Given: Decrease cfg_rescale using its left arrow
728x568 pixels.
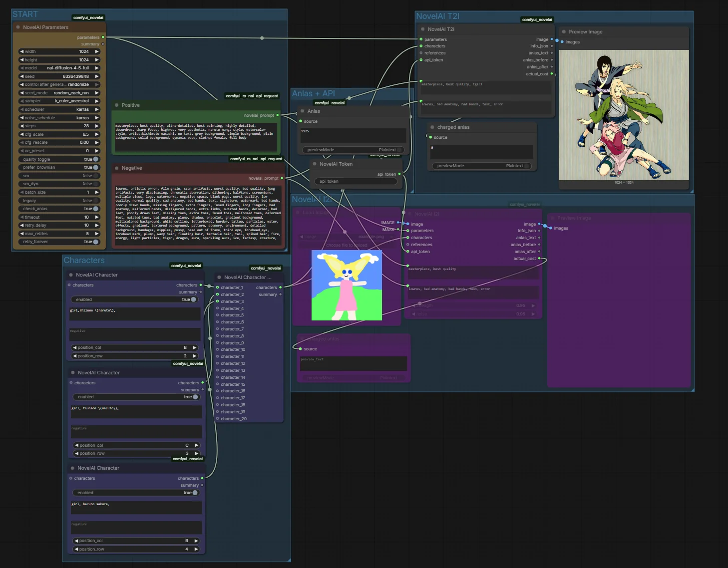Looking at the screenshot, I should [x=22, y=142].
